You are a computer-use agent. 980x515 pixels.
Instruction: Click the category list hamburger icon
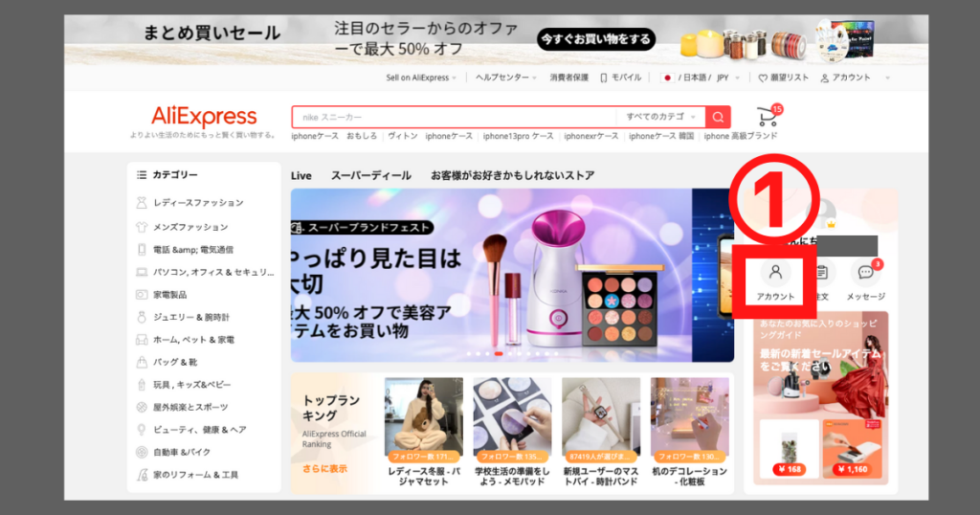point(142,175)
